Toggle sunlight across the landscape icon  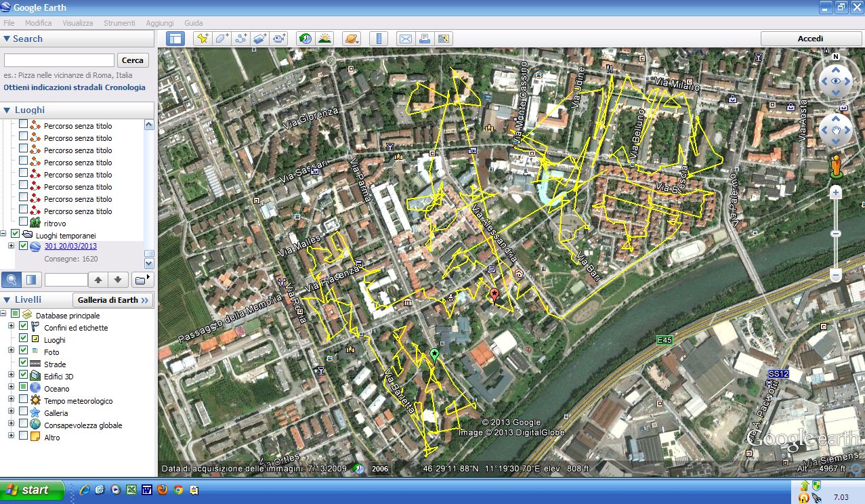pos(324,39)
